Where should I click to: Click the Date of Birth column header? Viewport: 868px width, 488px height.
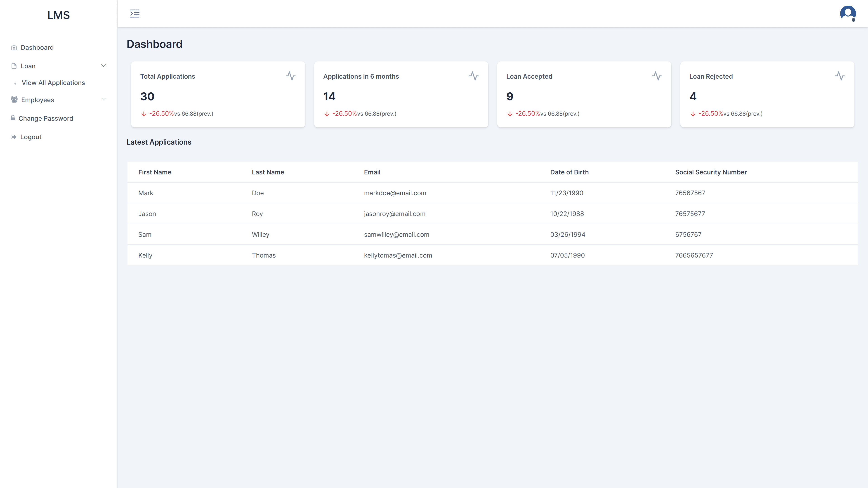pos(569,172)
